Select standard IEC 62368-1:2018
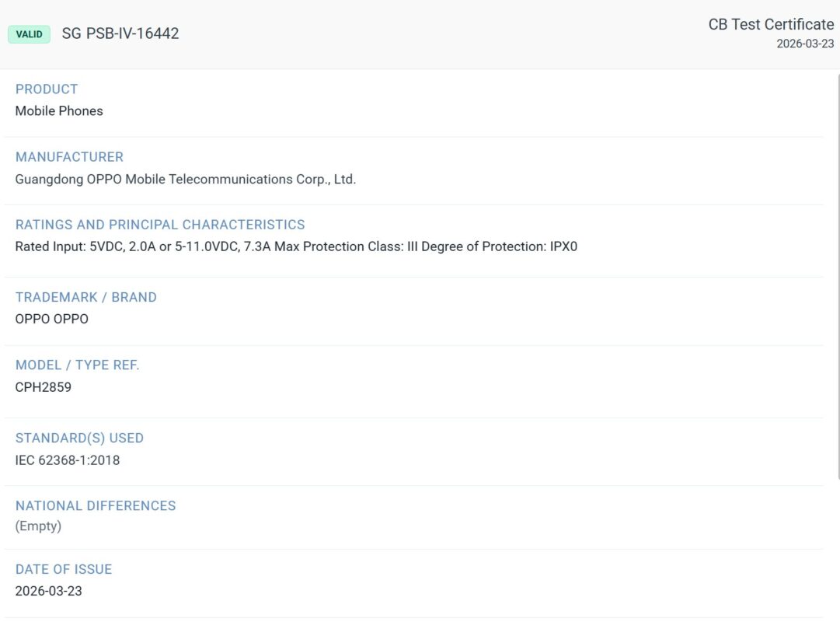840x622 pixels. click(x=68, y=460)
